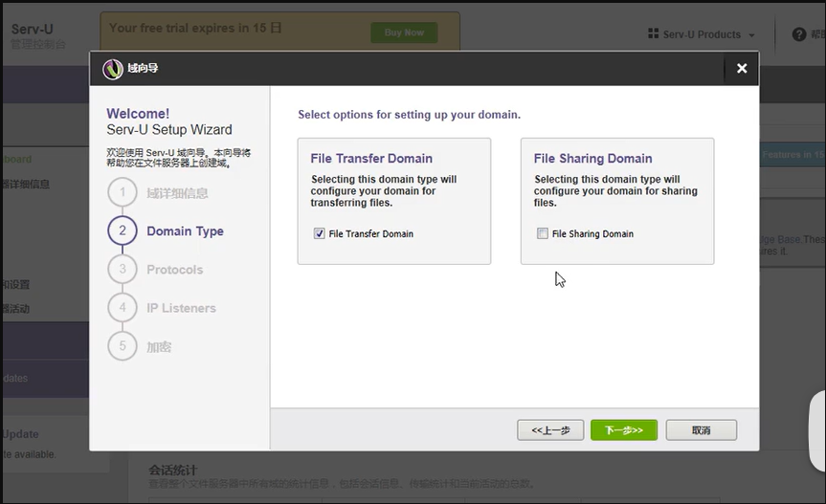Click the File Transfer Domain description text
Viewport: 826px width, 504px height.
384,191
